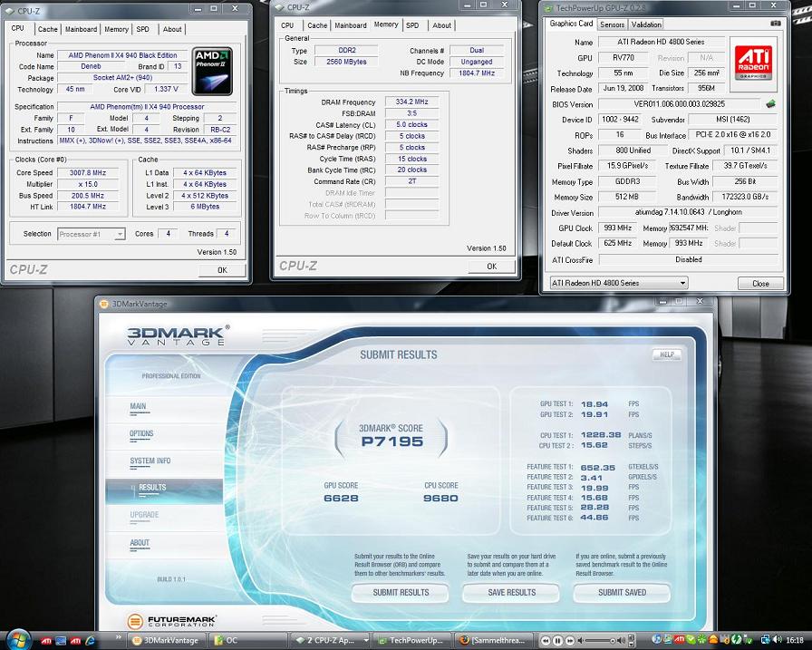
Task: Open the Sensors tab in GPU-Z
Action: (612, 24)
